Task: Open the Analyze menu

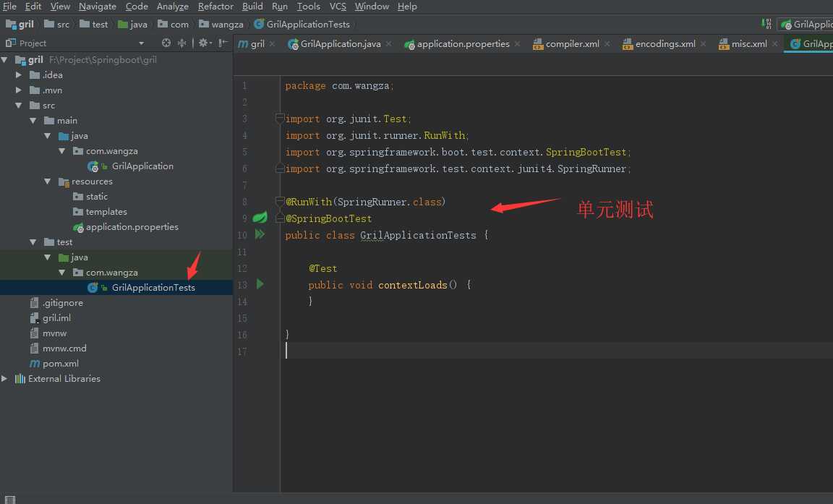Action: pos(173,7)
